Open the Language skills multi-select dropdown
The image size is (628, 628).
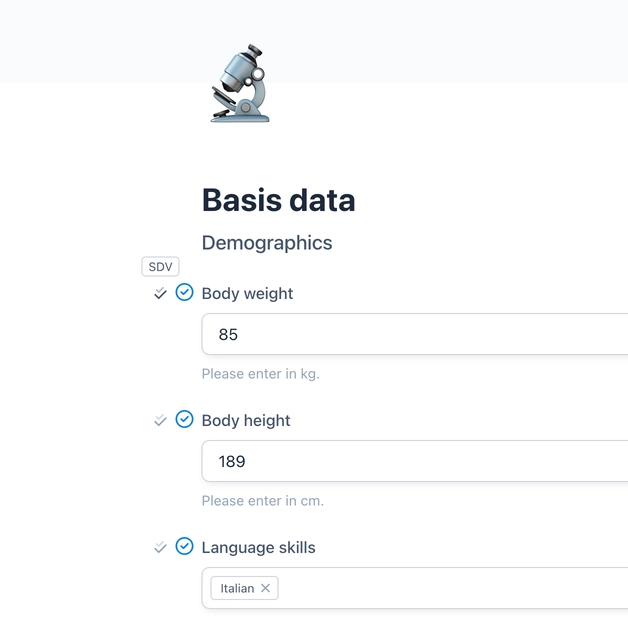[450, 588]
